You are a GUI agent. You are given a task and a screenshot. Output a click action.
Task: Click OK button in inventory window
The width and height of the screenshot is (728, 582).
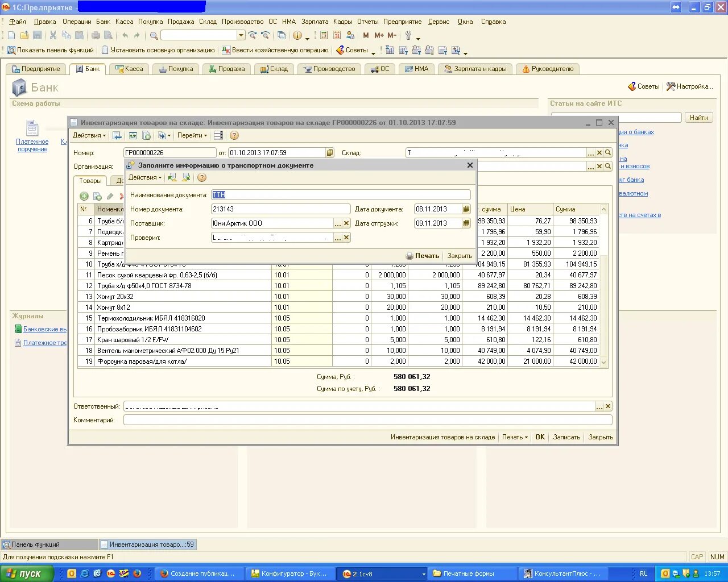540,437
